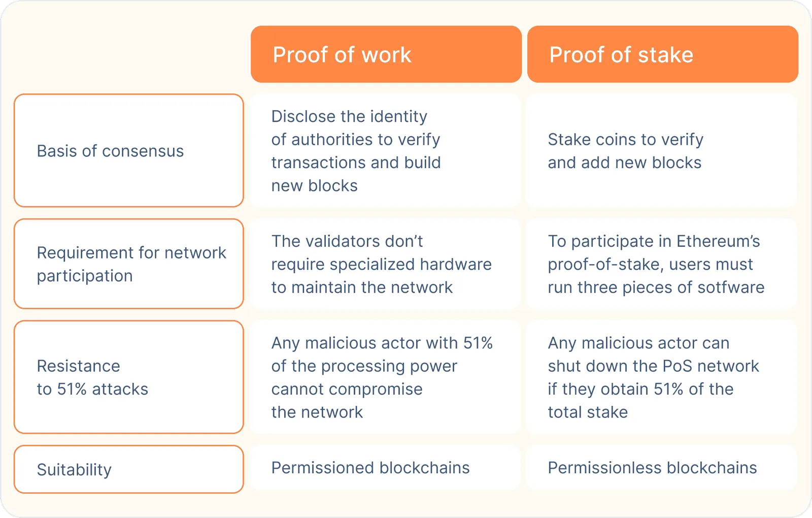Select the validators don't require hardware cell
The image size is (812, 518).
click(386, 264)
